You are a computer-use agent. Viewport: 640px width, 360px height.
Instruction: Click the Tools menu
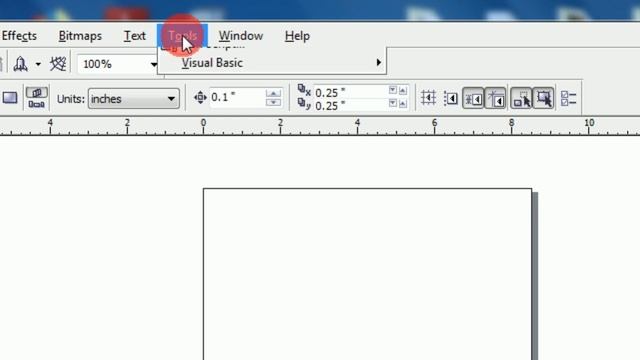coord(182,36)
